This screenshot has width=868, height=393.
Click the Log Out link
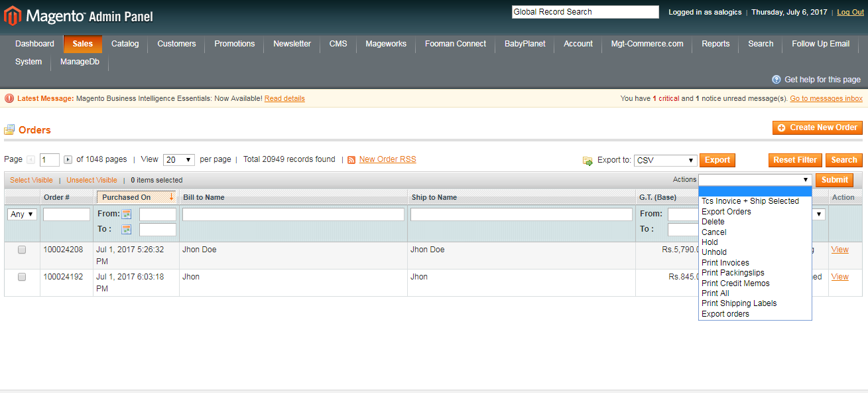coord(850,13)
